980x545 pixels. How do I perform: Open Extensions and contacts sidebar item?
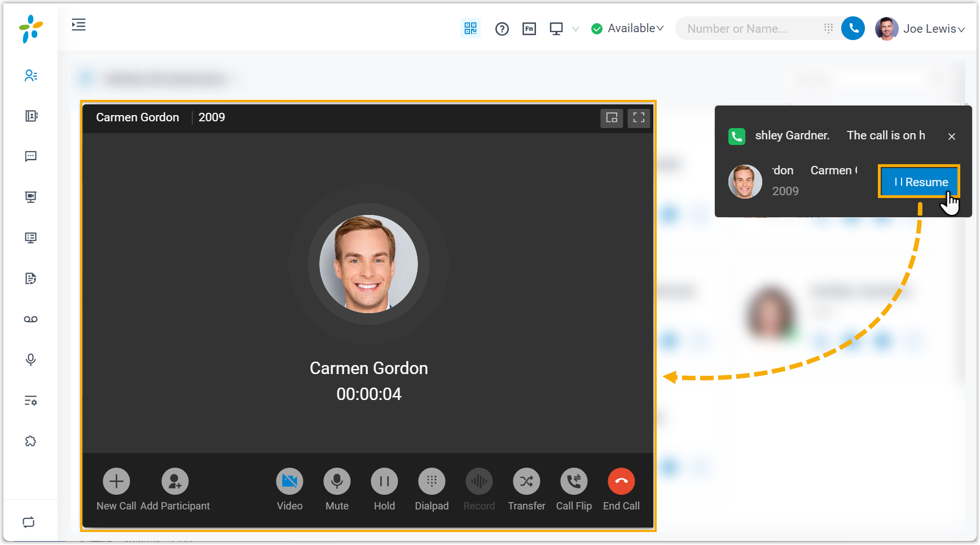pyautogui.click(x=30, y=76)
